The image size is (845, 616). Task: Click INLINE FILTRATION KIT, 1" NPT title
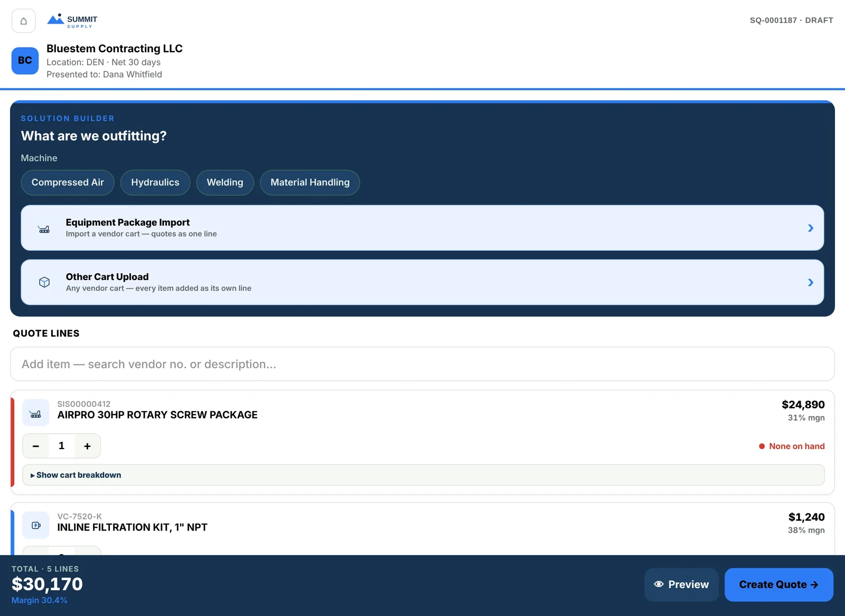(x=133, y=527)
